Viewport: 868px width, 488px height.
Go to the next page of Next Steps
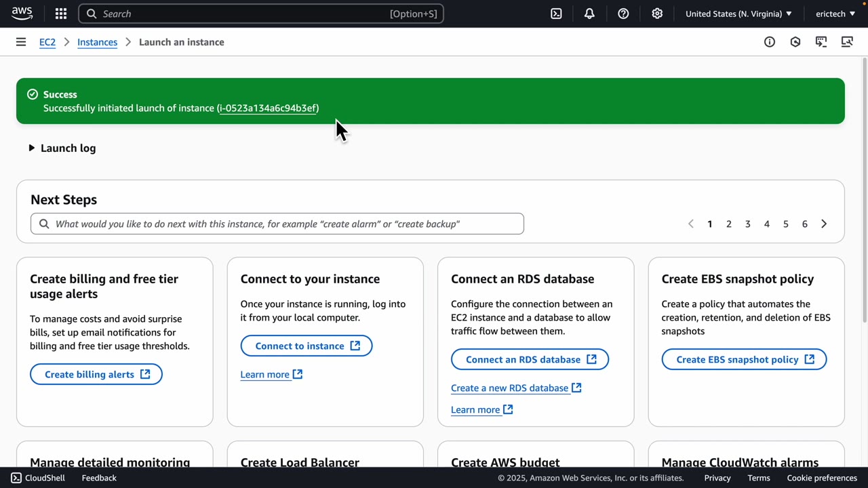click(x=824, y=224)
